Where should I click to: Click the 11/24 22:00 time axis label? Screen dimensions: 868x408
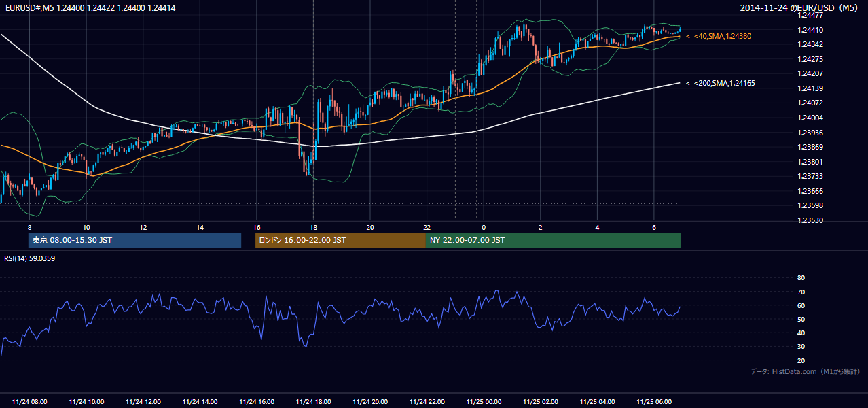coord(427,402)
